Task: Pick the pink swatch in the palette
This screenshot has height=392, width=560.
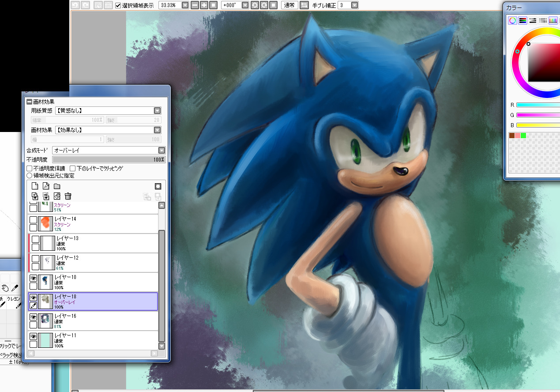Action: click(518, 136)
